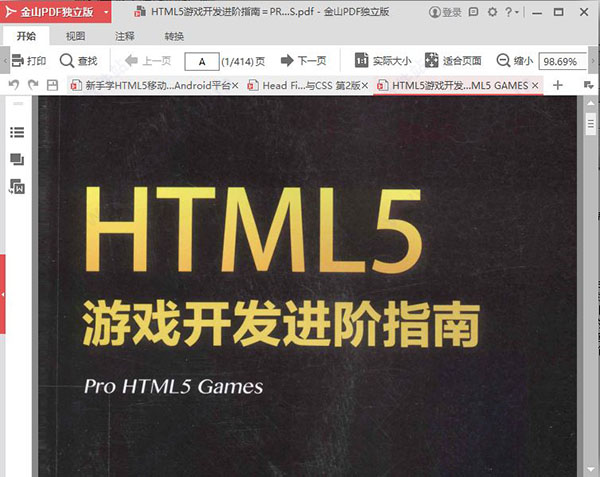600x477 pixels.
Task: Click vertical scrollbar down arrow
Action: coord(591,470)
